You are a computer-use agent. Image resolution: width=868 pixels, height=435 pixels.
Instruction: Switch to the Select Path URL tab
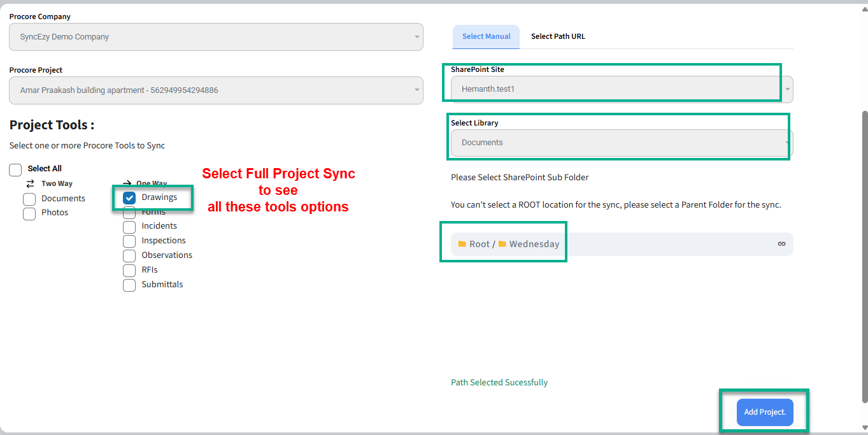(x=558, y=37)
